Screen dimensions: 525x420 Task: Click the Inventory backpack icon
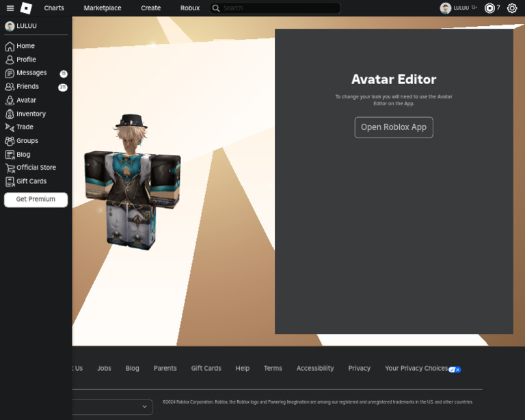pyautogui.click(x=10, y=114)
